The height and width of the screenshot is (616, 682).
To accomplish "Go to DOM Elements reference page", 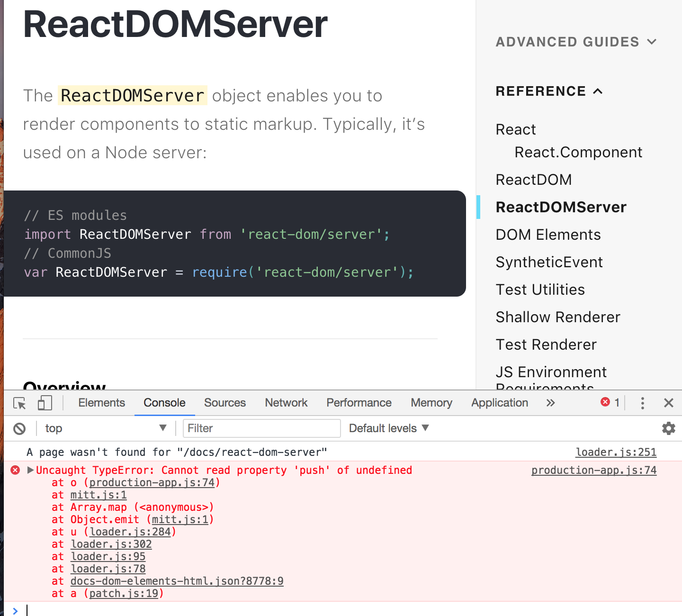I will coord(548,235).
